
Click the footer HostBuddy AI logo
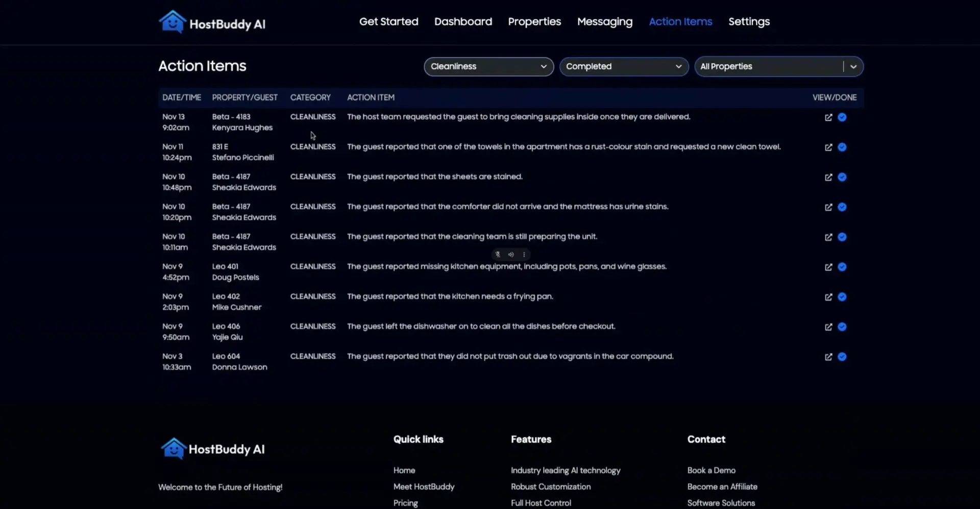point(212,449)
